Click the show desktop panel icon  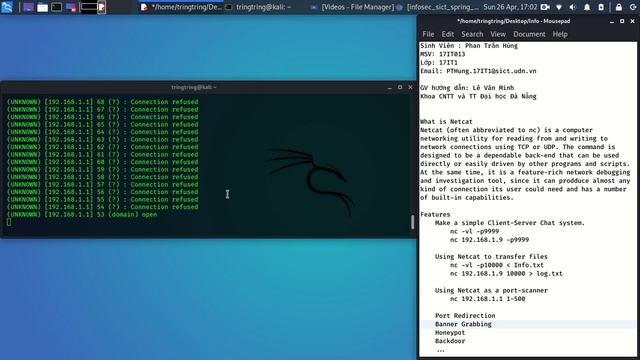click(28, 7)
